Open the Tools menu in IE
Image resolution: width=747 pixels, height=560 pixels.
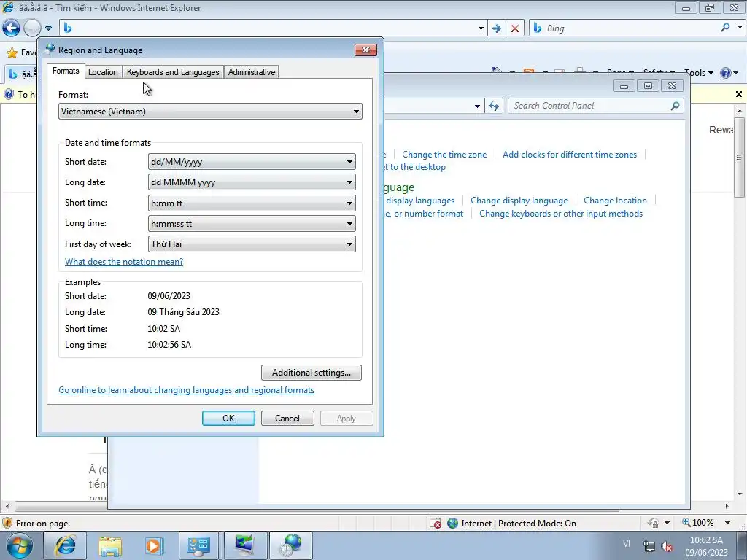click(698, 73)
